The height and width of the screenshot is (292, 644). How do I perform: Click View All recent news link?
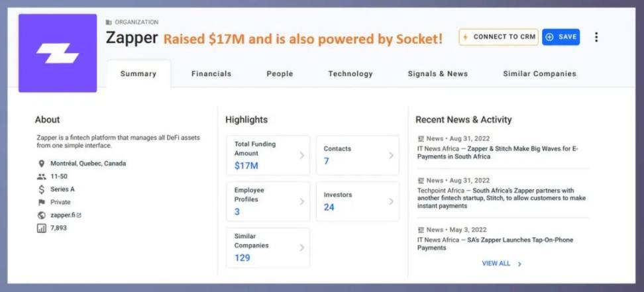click(x=496, y=264)
